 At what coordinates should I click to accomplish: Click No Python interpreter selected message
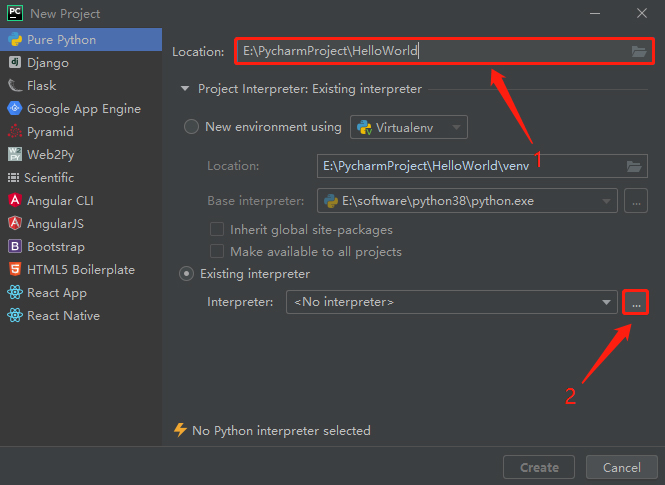click(281, 430)
